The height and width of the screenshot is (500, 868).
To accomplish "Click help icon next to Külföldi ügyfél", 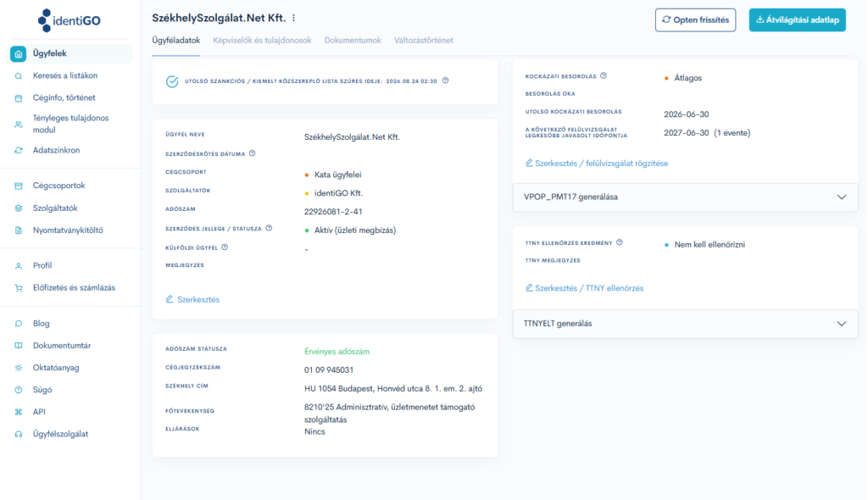I will [x=225, y=247].
